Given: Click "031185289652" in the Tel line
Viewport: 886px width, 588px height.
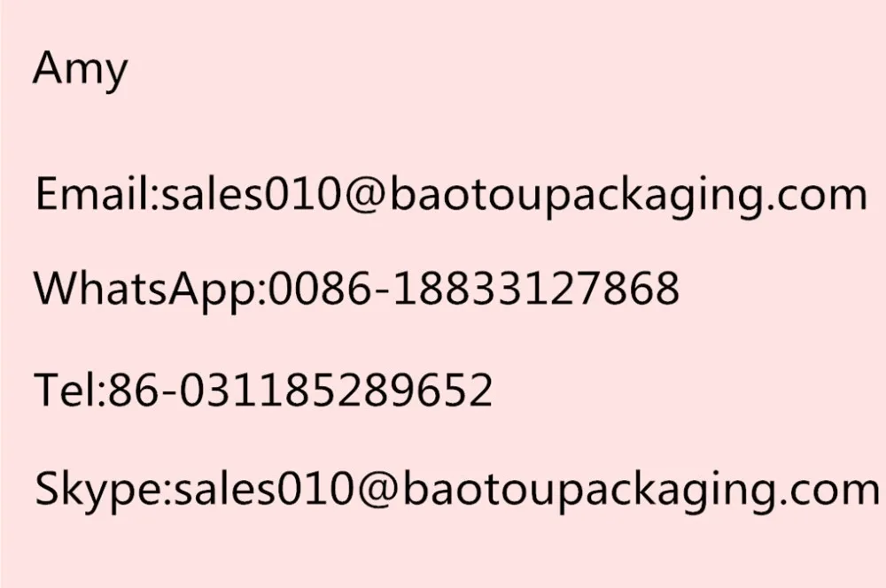Looking at the screenshot, I should (337, 390).
